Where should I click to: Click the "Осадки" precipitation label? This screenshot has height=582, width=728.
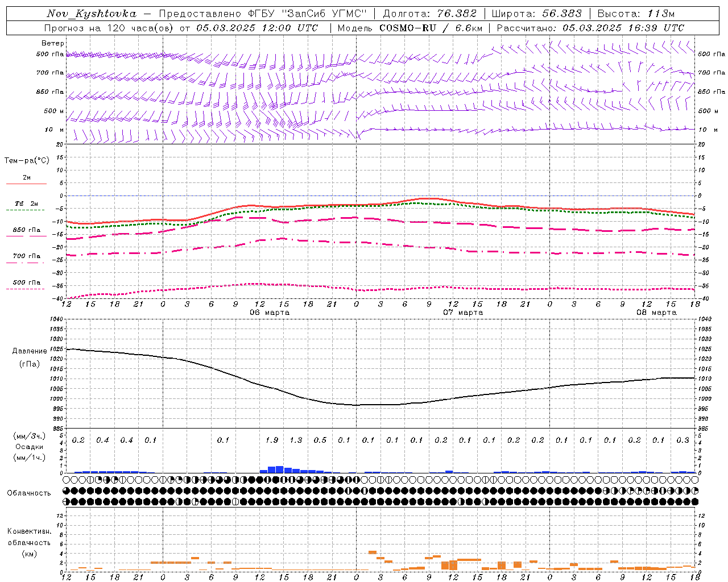click(x=30, y=447)
